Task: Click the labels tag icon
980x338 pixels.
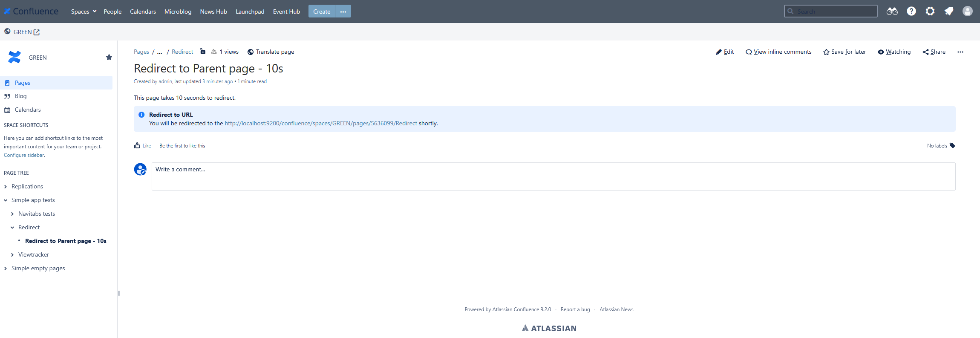Action: coord(952,146)
